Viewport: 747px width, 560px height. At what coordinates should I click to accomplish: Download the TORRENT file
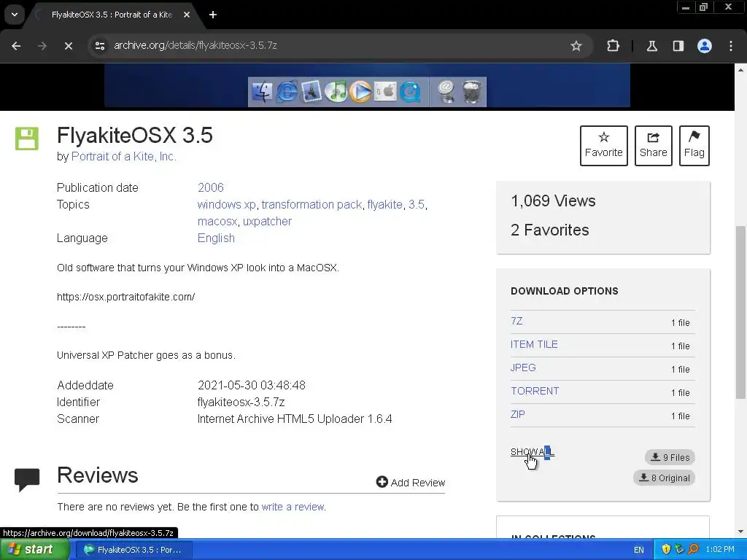tap(535, 391)
